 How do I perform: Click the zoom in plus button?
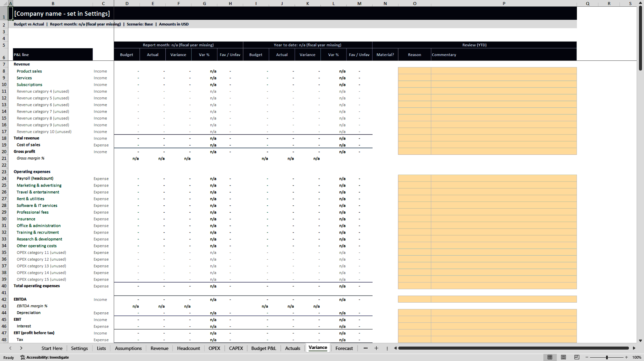[626, 357]
